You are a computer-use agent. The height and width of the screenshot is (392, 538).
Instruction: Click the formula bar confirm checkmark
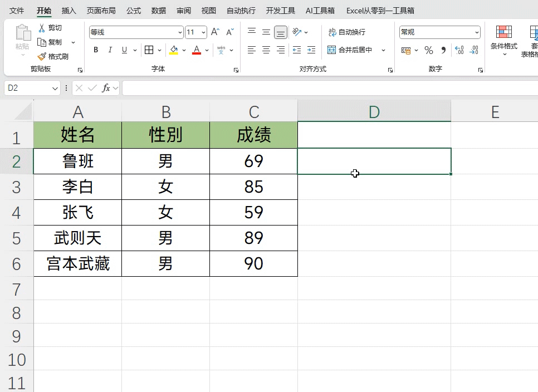(92, 88)
